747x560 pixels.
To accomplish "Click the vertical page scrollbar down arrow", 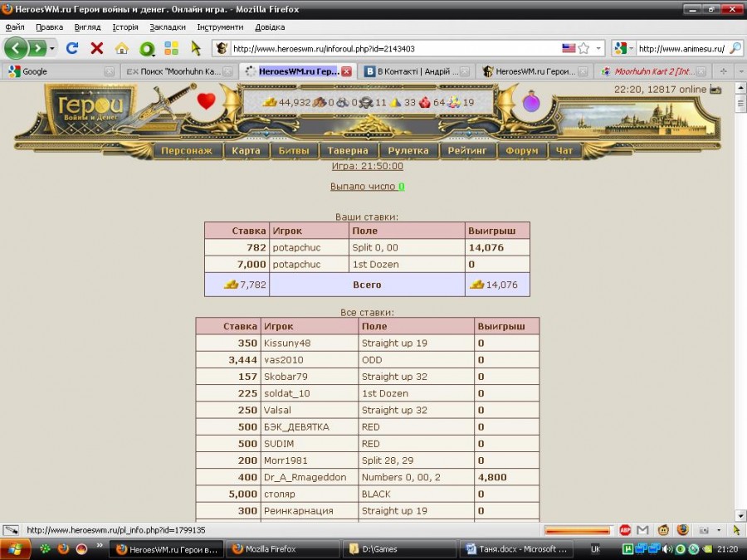I will point(740,515).
